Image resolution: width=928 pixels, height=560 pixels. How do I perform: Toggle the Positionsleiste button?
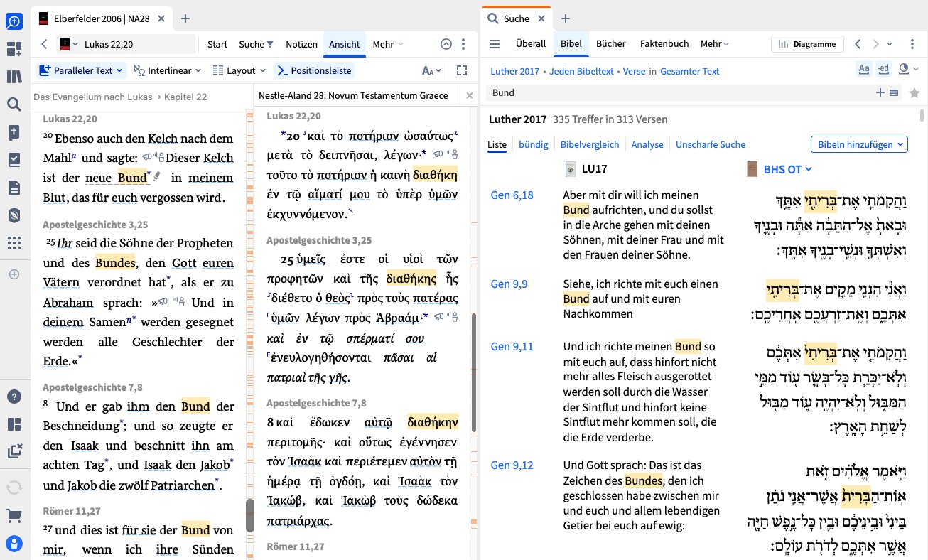click(315, 70)
